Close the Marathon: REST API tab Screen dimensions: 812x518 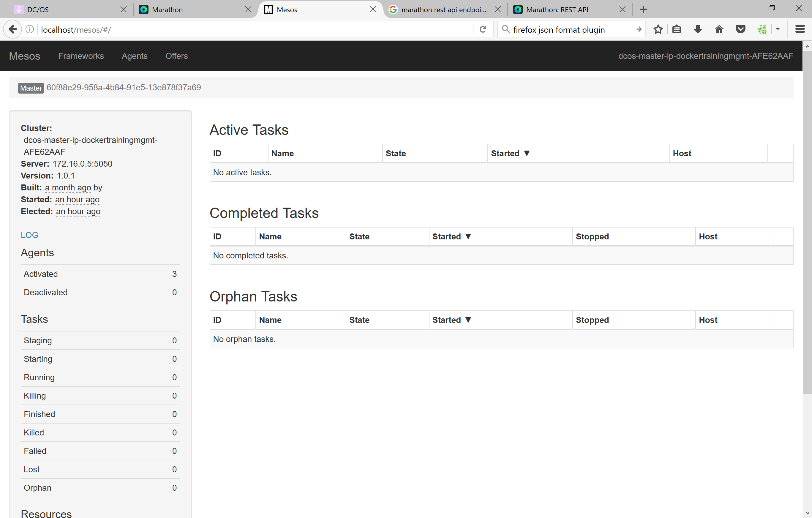point(623,10)
